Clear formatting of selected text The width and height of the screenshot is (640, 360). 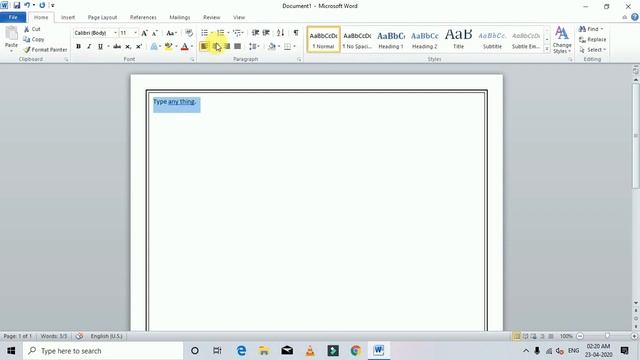click(x=189, y=33)
